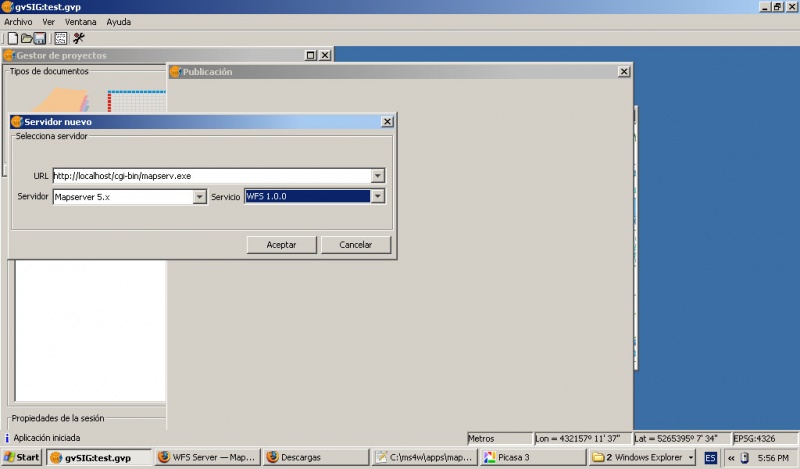Open the Servicio WFS 1.0.0 dropdown
Image resolution: width=800 pixels, height=469 pixels.
click(x=377, y=197)
